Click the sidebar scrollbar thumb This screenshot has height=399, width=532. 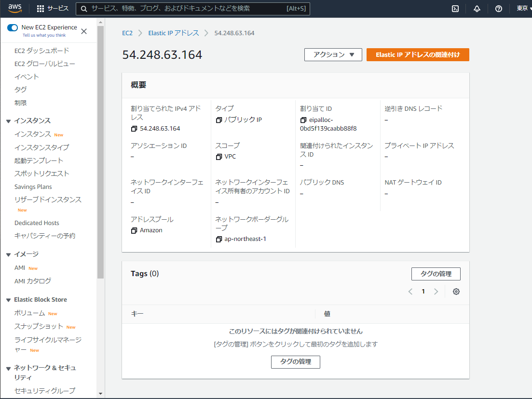(100, 152)
